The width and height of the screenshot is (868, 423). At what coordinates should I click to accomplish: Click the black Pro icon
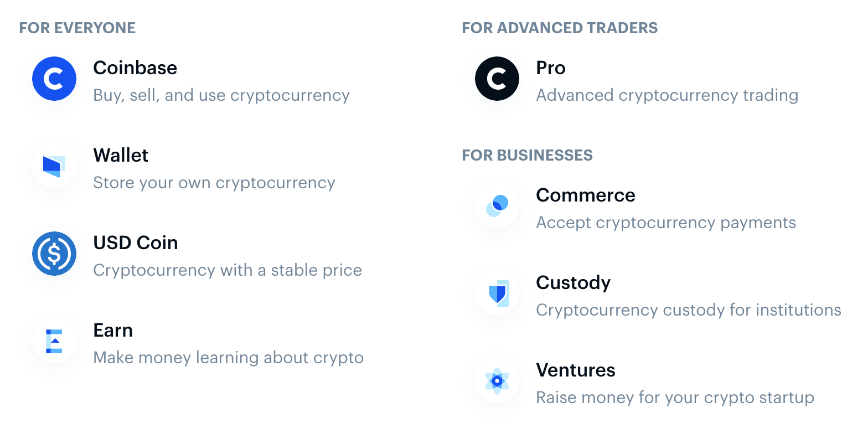point(497,78)
